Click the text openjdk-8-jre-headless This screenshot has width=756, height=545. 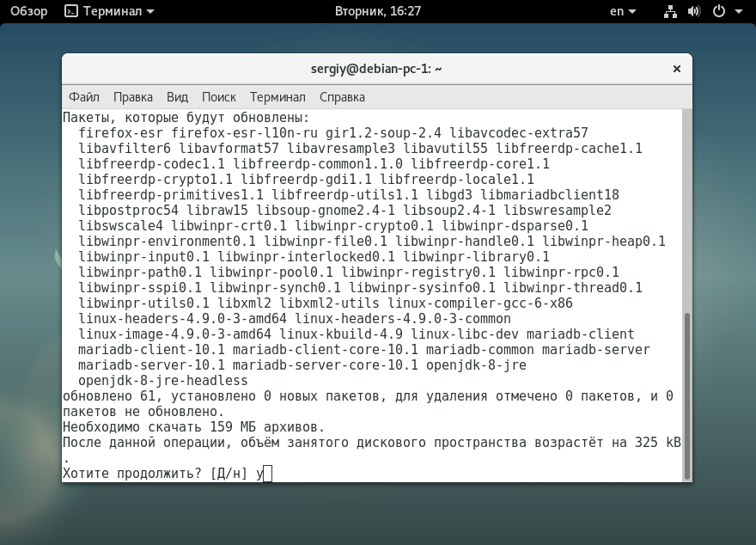163,381
